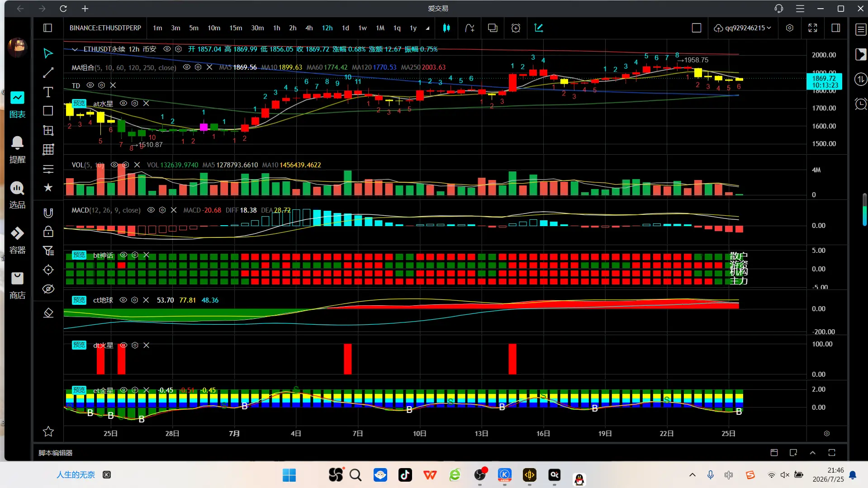Collapse the ETHUSDT永续 legend chevron
Viewport: 868px width, 488px height.
click(75, 49)
